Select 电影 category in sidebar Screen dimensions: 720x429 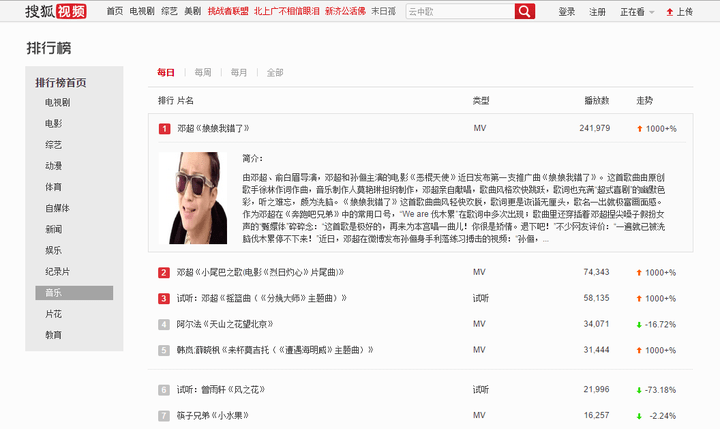coord(53,124)
